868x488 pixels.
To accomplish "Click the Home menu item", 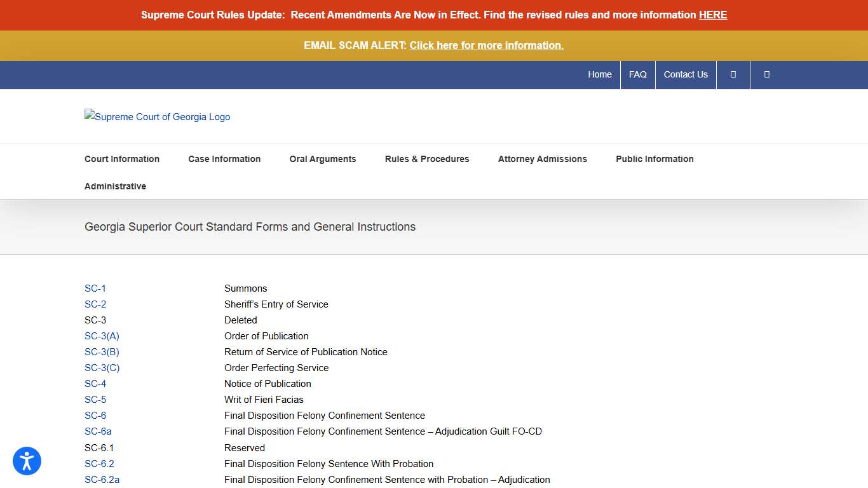I will (x=599, y=74).
